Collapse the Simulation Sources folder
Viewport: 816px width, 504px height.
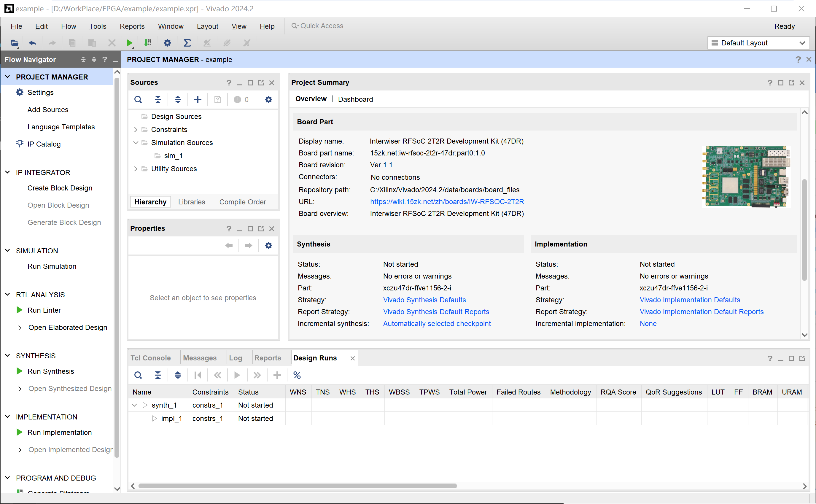136,142
